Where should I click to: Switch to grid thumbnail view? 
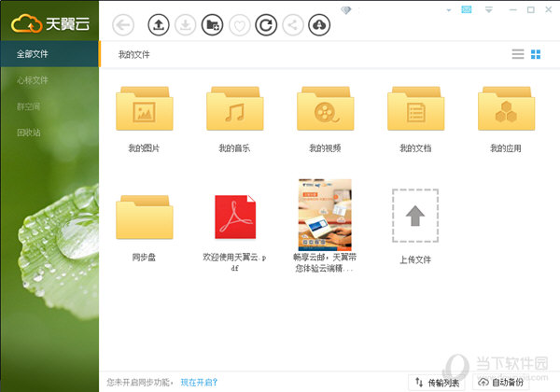coord(536,54)
